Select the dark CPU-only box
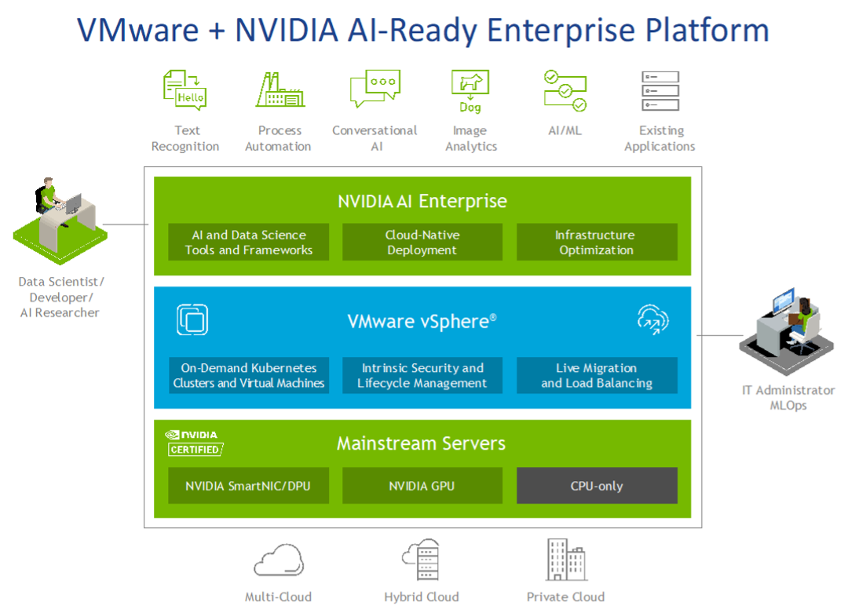Viewport: 855px width, 616px height. pyautogui.click(x=597, y=486)
